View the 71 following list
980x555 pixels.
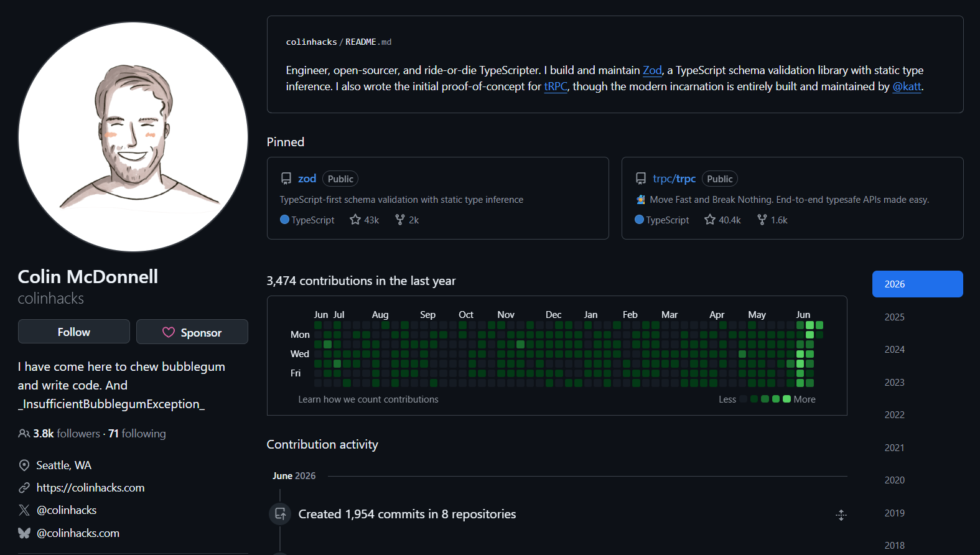click(137, 434)
